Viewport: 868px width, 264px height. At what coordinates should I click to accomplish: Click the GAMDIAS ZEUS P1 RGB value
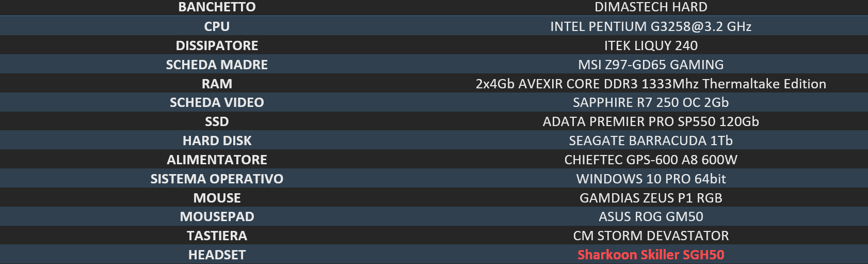point(651,198)
